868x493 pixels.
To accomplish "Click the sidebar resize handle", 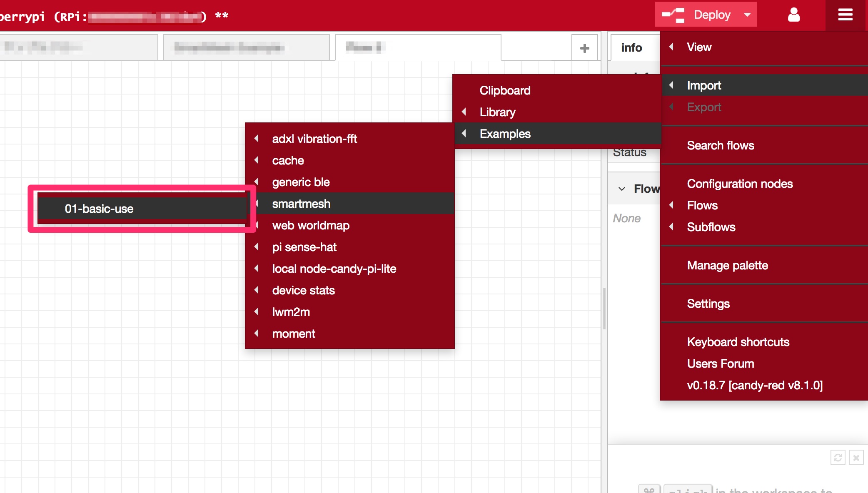I will click(604, 308).
